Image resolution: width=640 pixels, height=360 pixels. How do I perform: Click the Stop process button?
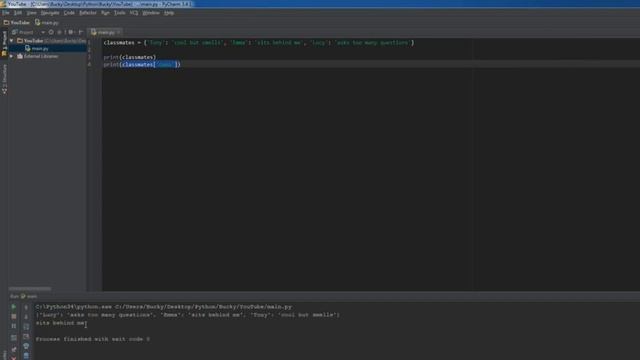[13, 316]
